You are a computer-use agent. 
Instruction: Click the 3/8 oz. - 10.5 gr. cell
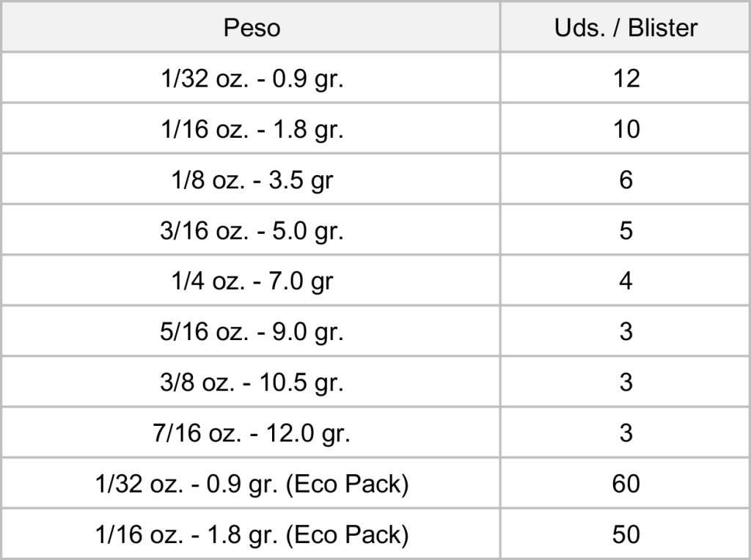[x=252, y=382]
